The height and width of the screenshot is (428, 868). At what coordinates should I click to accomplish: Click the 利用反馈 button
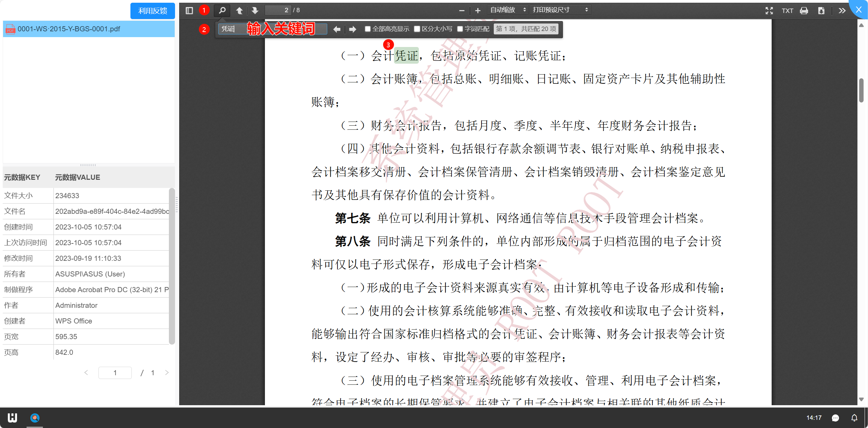[153, 11]
